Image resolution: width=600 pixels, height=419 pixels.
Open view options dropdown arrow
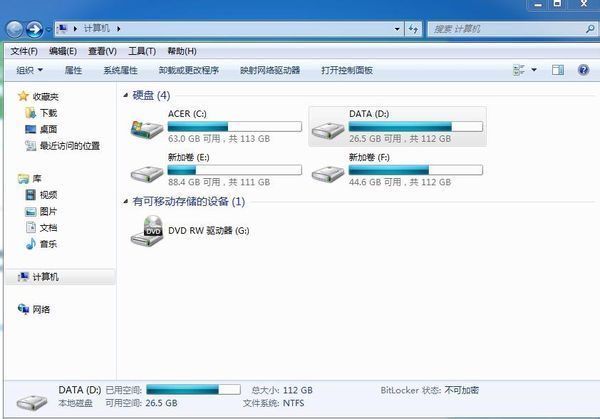click(x=534, y=70)
